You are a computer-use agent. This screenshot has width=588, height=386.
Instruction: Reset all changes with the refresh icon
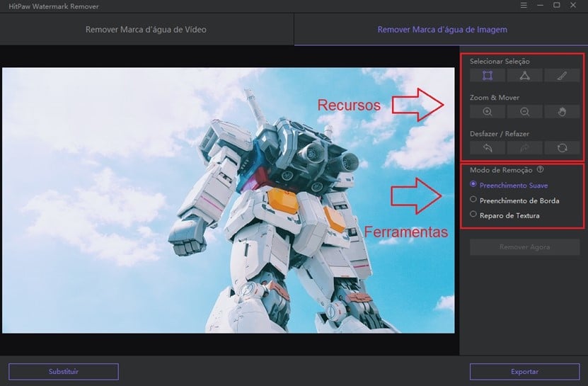pyautogui.click(x=563, y=148)
